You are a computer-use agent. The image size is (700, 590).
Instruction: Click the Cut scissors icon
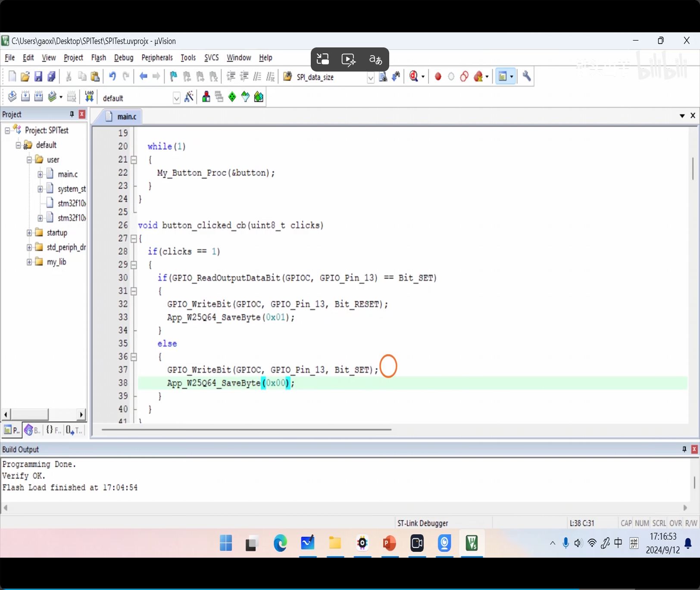69,77
